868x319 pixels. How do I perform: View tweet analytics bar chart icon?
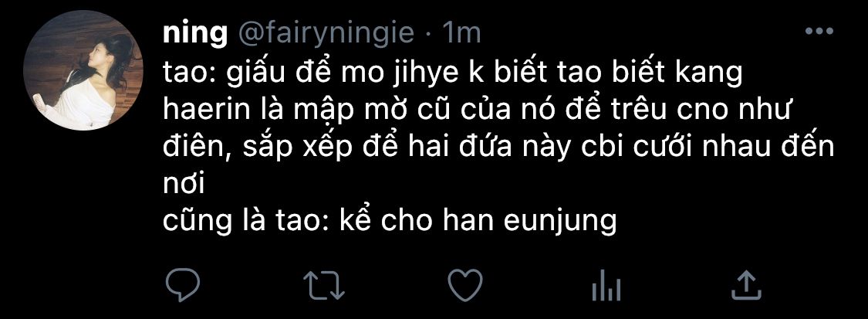pos(606,287)
